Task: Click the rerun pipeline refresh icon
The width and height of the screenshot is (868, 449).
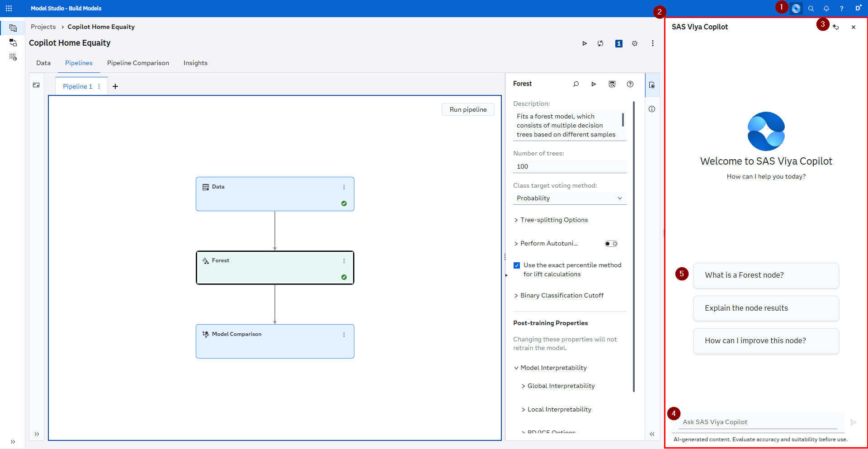Action: (600, 43)
